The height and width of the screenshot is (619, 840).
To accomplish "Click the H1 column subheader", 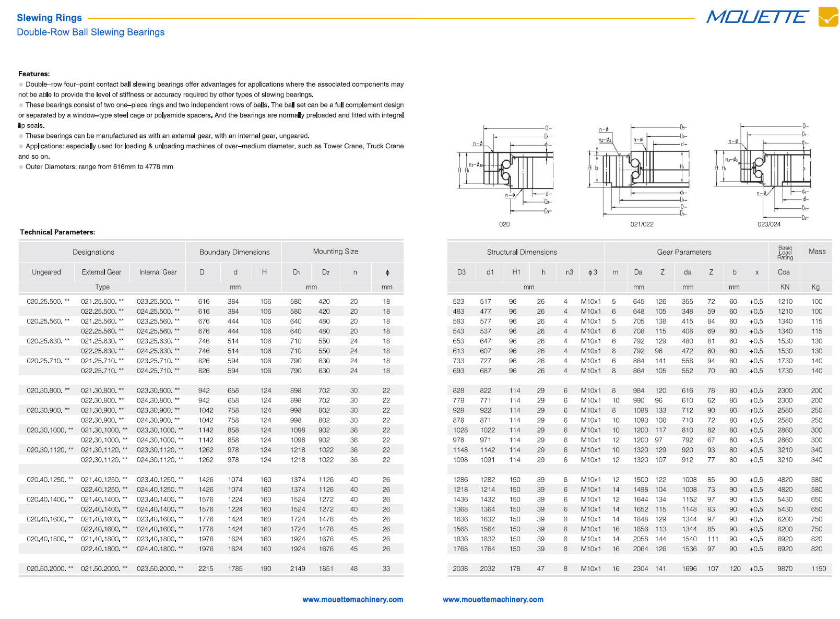I will coord(516,272).
